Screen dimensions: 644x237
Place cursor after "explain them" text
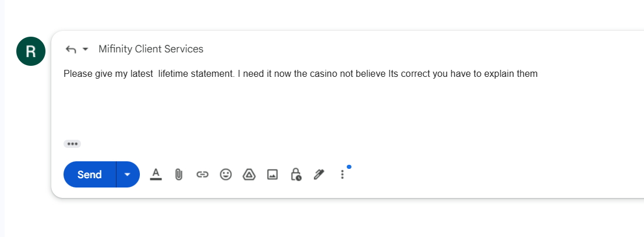tap(538, 74)
